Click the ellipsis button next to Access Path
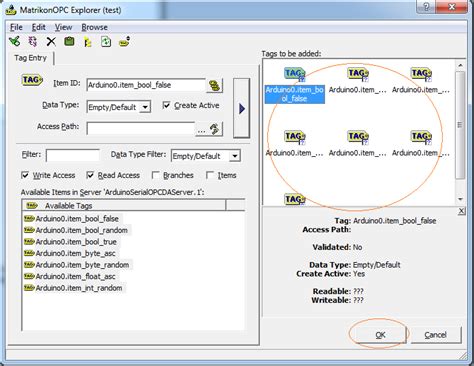Screen dimensions: 474x366 point(201,131)
